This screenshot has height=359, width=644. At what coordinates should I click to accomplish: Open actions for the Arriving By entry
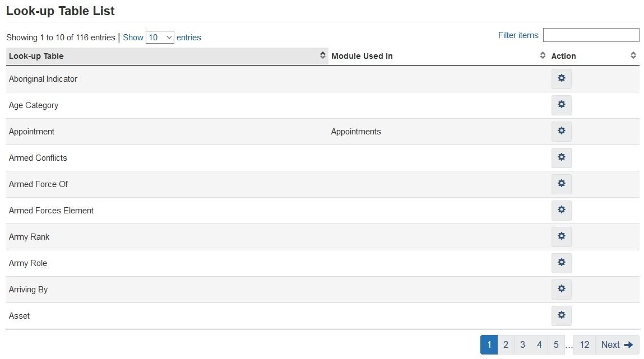[561, 289]
